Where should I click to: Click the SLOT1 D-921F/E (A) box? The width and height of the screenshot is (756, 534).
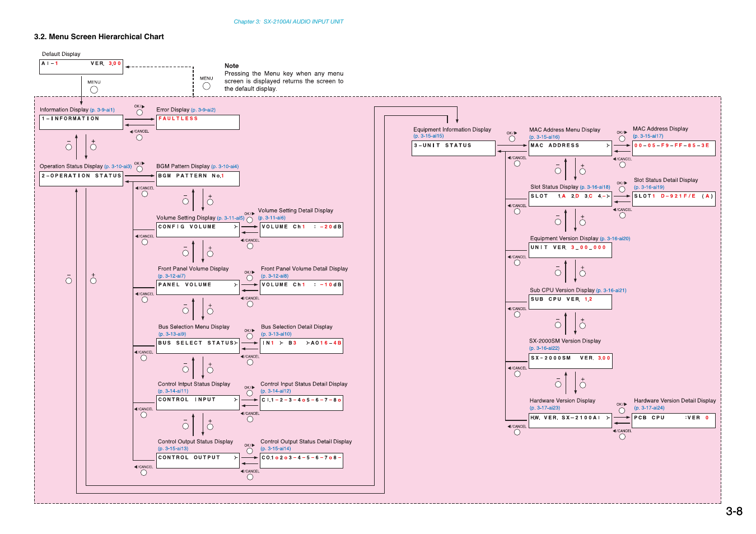point(674,199)
